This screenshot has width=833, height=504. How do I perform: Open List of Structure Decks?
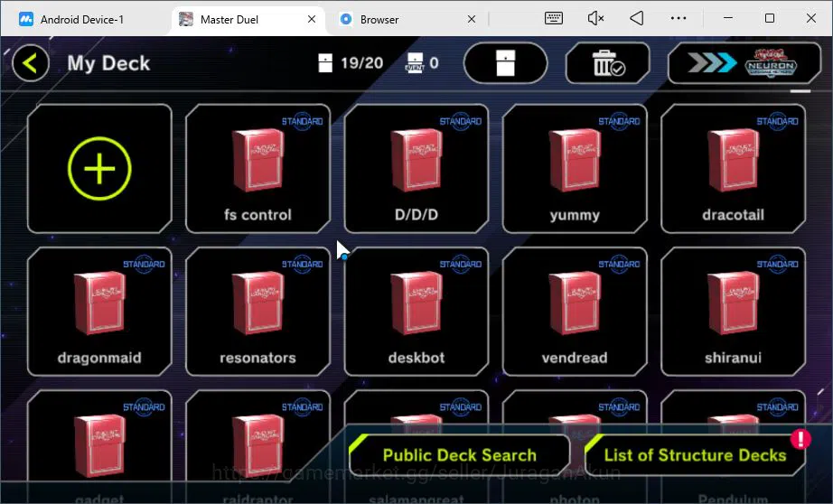695,455
